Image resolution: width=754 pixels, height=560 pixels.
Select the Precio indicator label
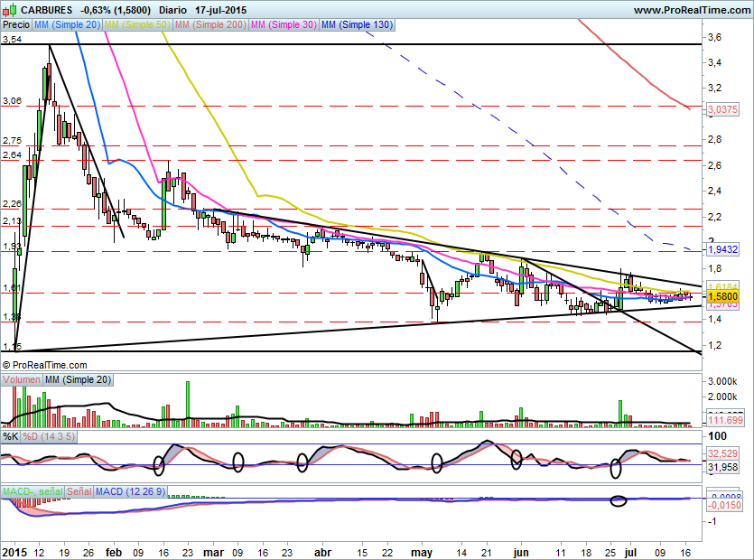[x=14, y=26]
